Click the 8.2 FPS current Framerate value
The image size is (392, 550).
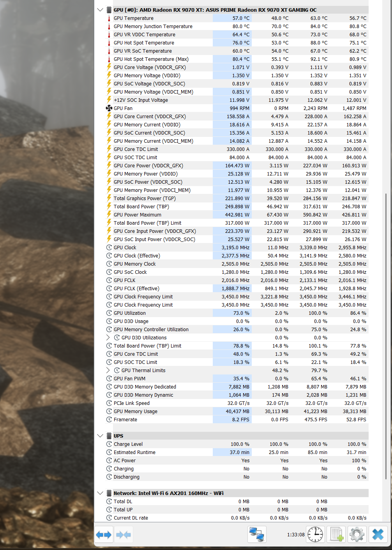click(x=241, y=419)
